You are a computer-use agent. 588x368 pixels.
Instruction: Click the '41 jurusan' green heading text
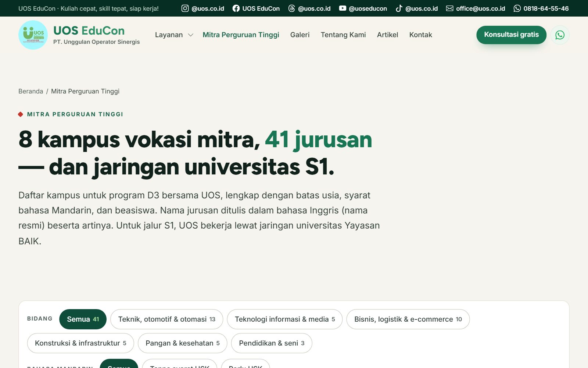pos(318,140)
